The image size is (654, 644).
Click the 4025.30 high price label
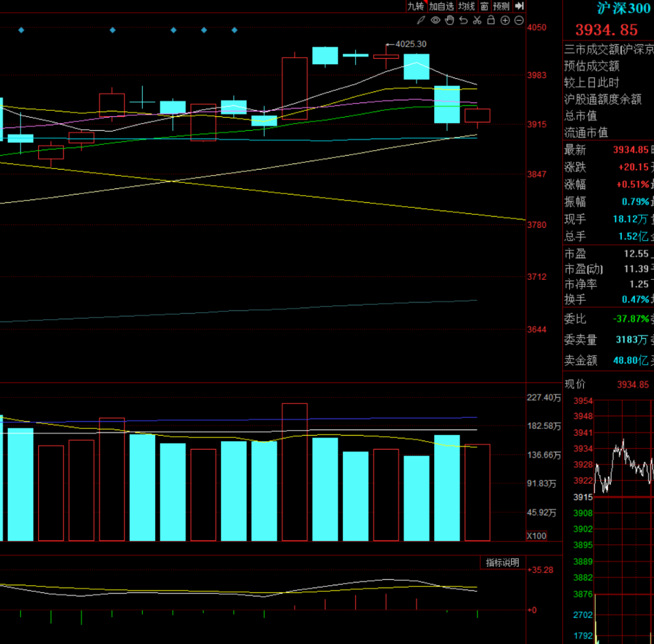[x=411, y=44]
